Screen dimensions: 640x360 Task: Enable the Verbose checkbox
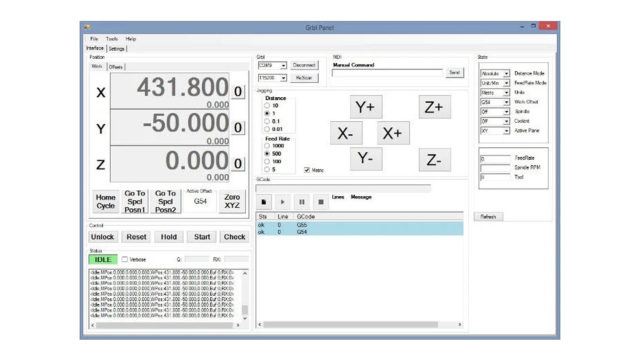pos(125,259)
